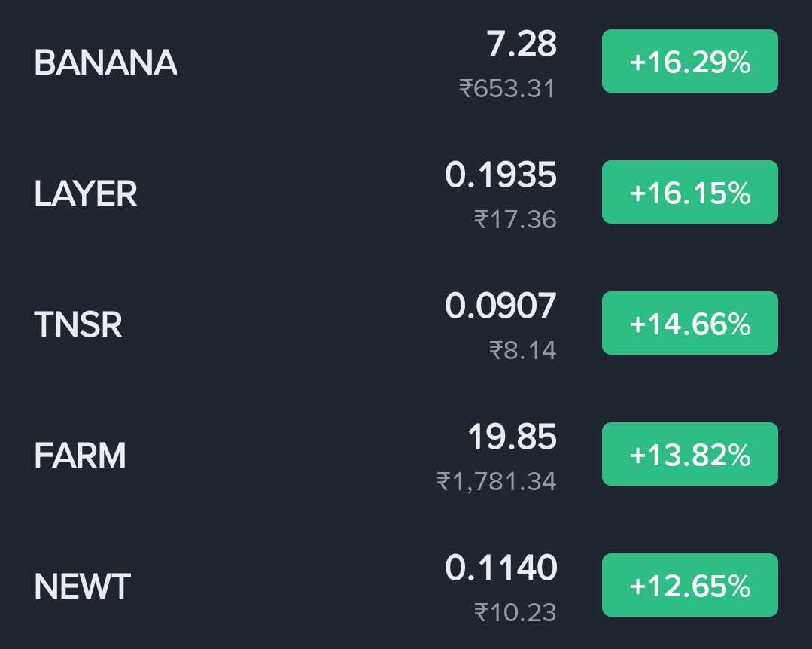Viewport: 812px width, 649px height.
Task: Select the LAYER ticker name
Action: coord(86,193)
